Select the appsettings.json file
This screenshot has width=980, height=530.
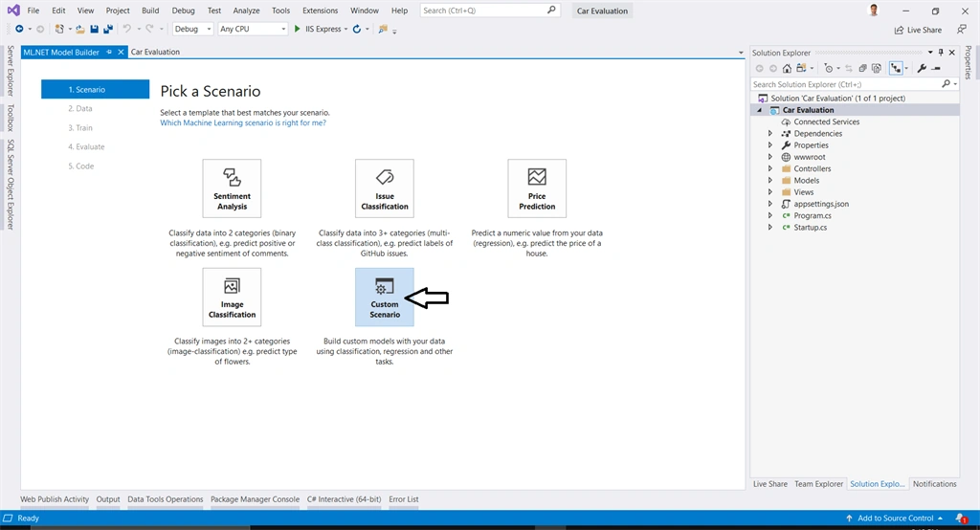(x=820, y=204)
